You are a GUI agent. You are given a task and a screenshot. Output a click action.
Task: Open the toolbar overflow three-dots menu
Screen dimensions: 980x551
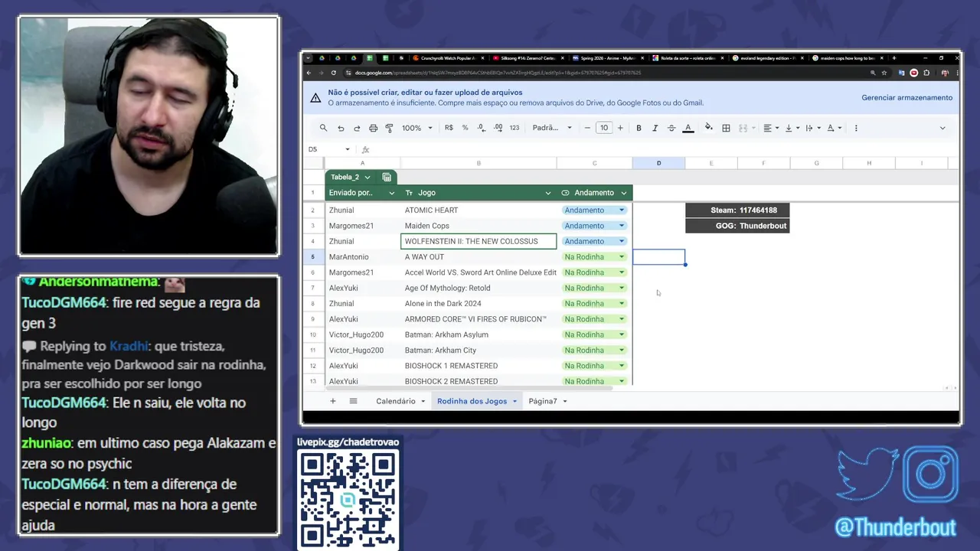tap(856, 128)
